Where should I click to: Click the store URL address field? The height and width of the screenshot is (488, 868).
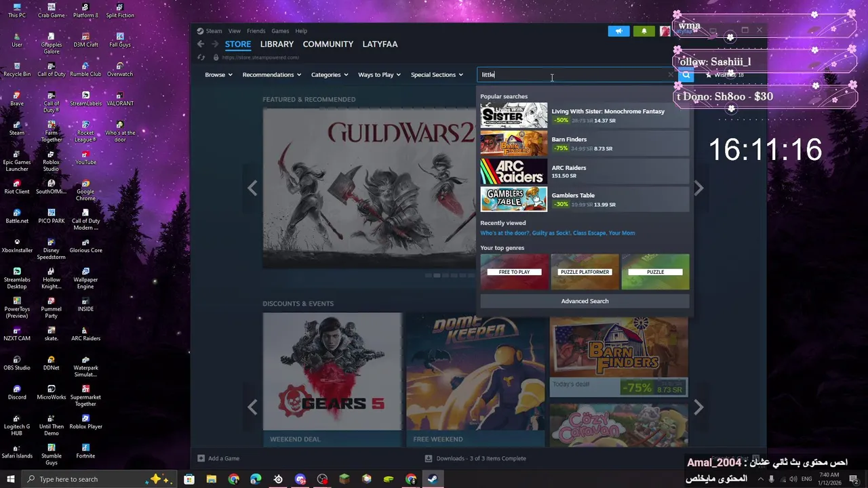tap(260, 58)
